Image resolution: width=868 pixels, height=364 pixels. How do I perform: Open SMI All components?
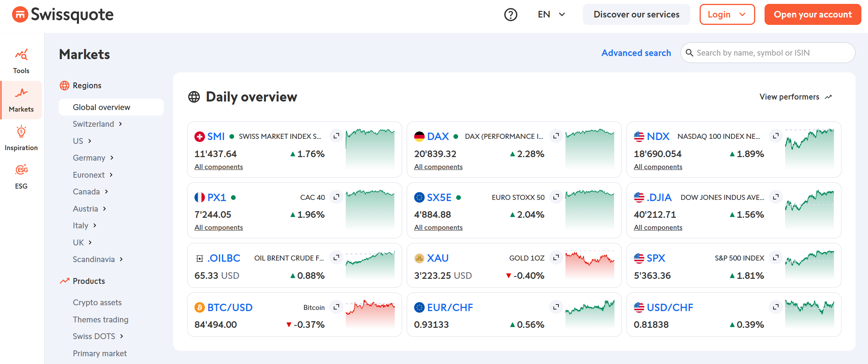pyautogui.click(x=219, y=167)
